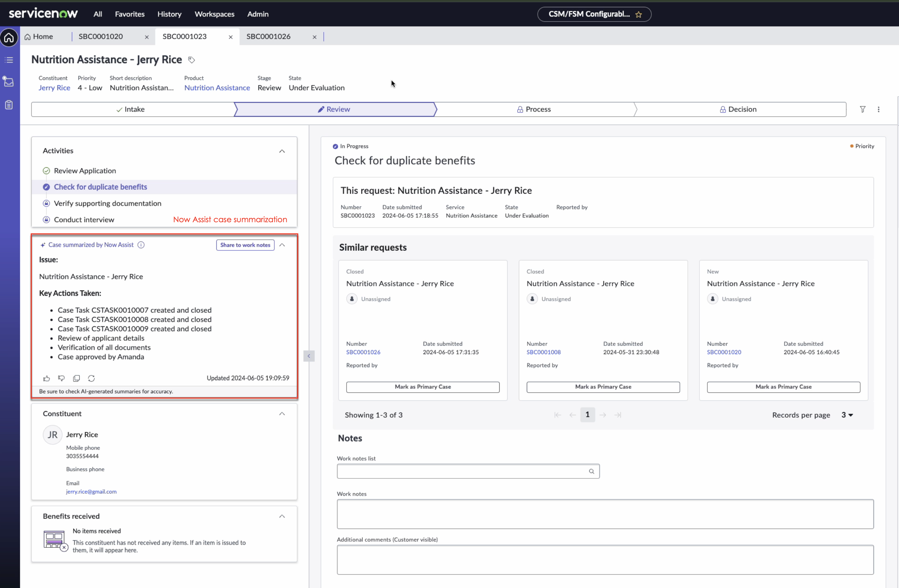
Task: Select Verify supporting documentation activity
Action: (x=107, y=203)
